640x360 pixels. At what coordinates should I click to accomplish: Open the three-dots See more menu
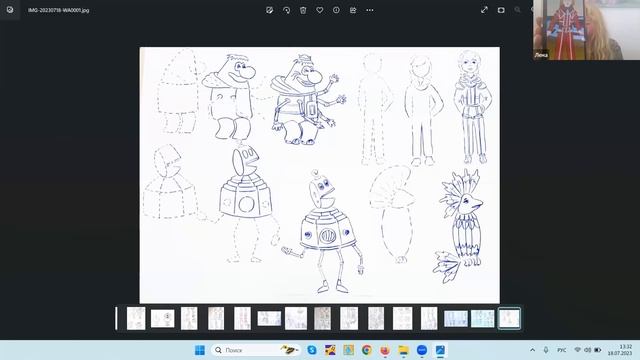370,10
